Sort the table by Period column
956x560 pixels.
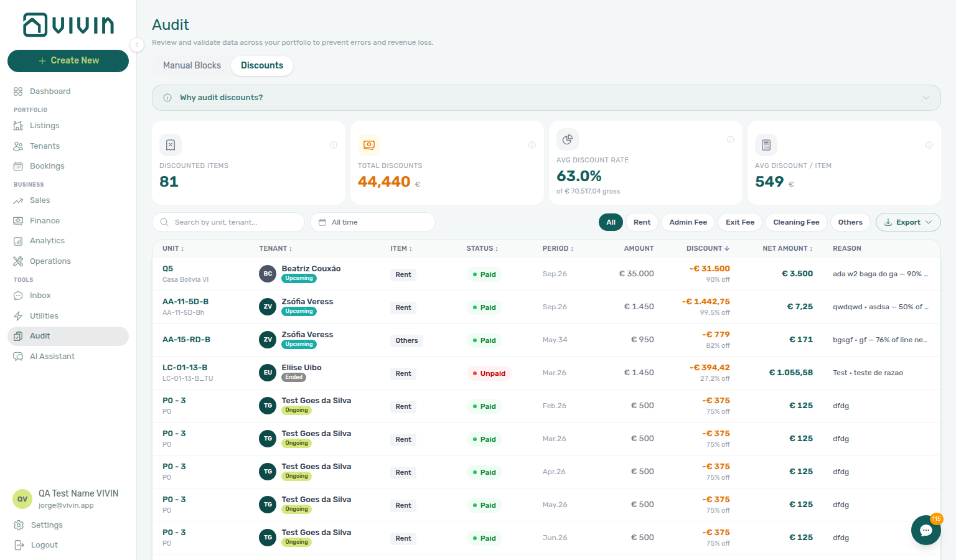558,248
